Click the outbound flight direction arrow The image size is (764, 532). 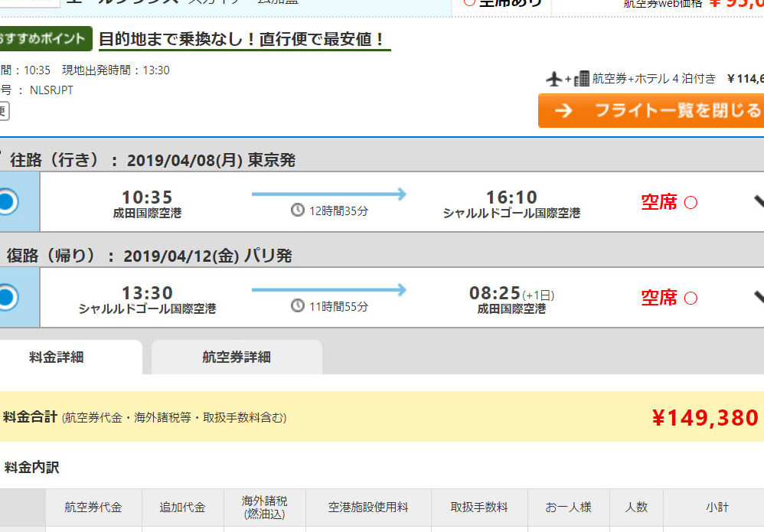coord(329,194)
